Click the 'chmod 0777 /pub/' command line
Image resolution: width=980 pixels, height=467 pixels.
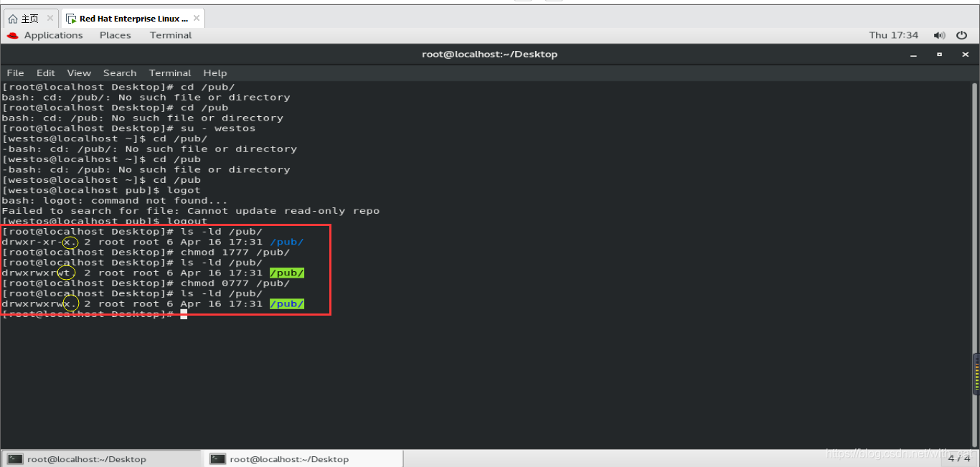[146, 283]
